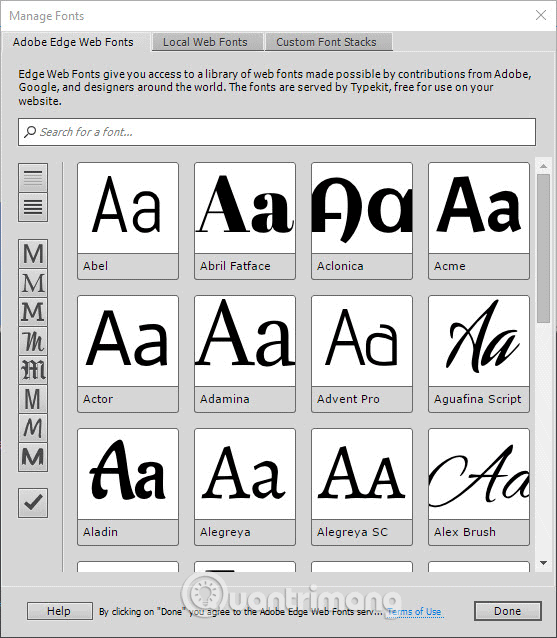
Task: Choose the Aclonica font card
Action: (362, 221)
